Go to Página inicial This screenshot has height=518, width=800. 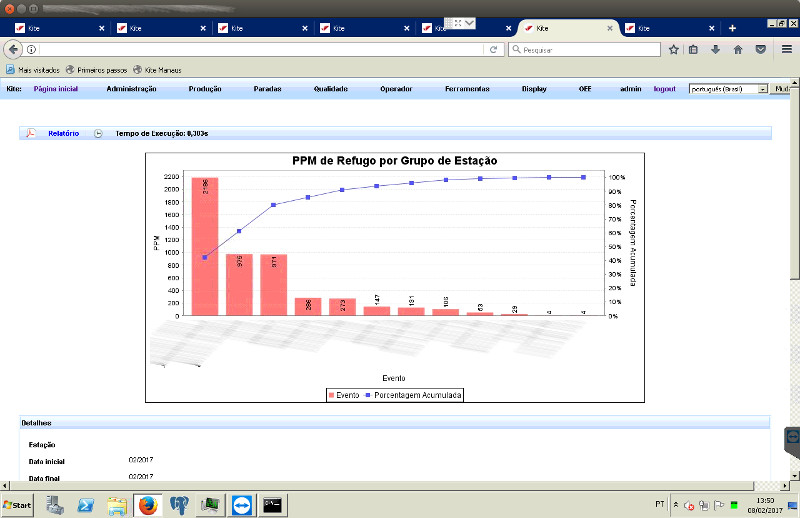pos(56,89)
